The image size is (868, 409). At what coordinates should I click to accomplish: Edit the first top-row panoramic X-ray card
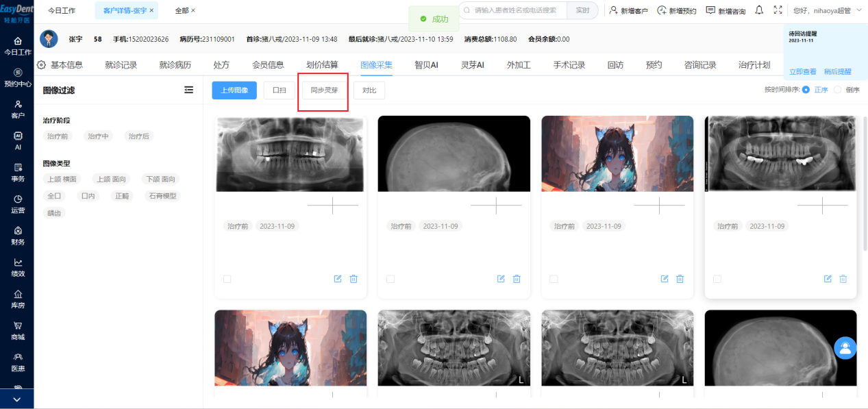(338, 279)
